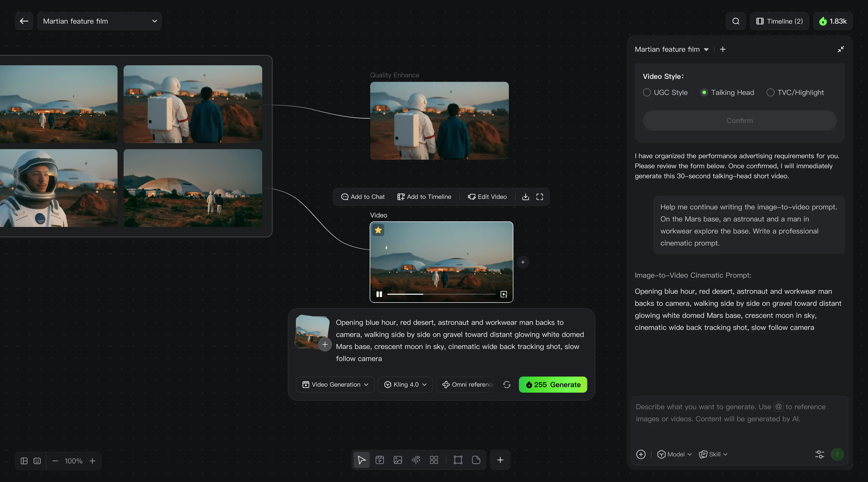868x482 pixels.
Task: Click Add to Timeline
Action: [424, 197]
